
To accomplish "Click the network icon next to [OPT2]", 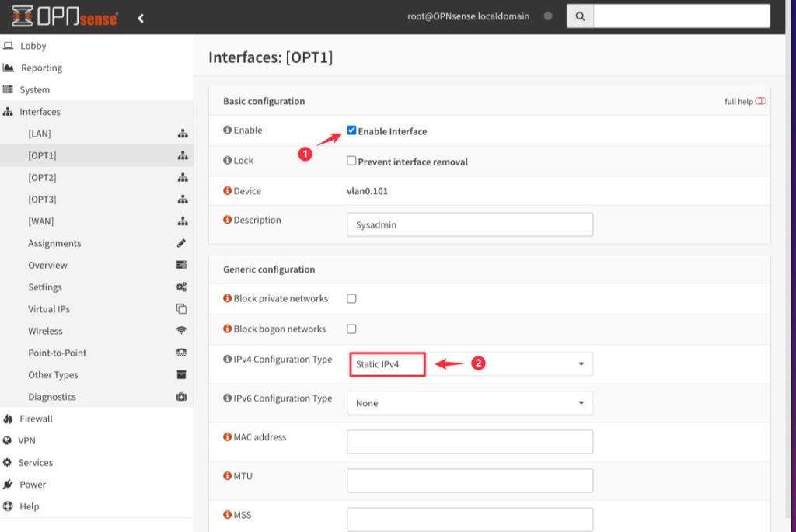I will coord(182,178).
